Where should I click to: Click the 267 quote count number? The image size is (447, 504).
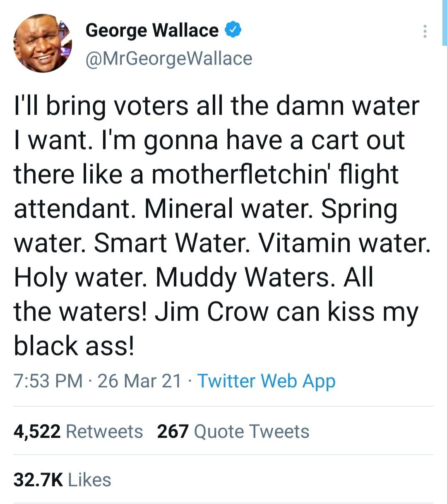[173, 432]
